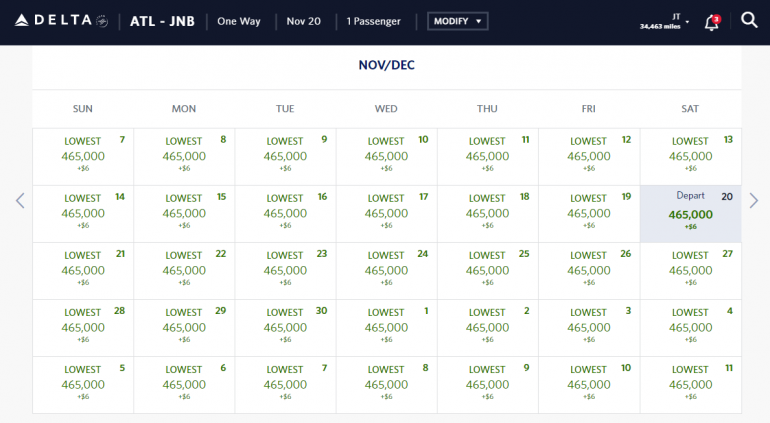The height and width of the screenshot is (423, 770).
Task: Pick Friday the 19th fare cell
Action: pos(589,213)
